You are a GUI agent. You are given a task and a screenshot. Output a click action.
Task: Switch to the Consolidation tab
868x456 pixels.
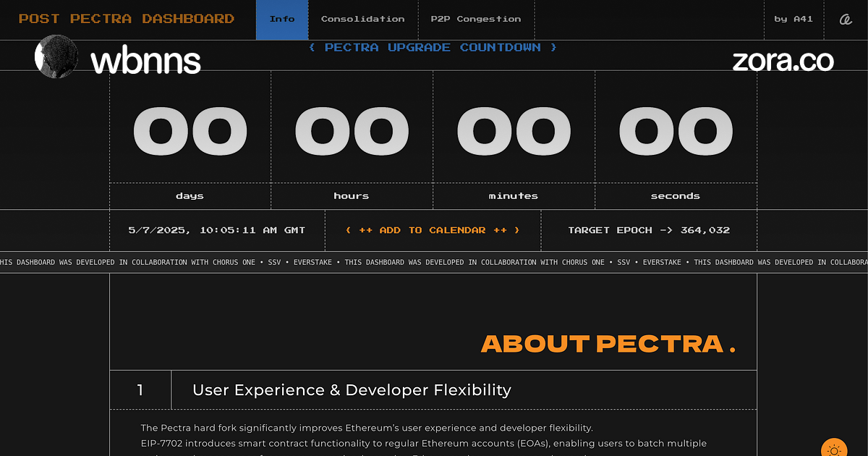point(362,20)
